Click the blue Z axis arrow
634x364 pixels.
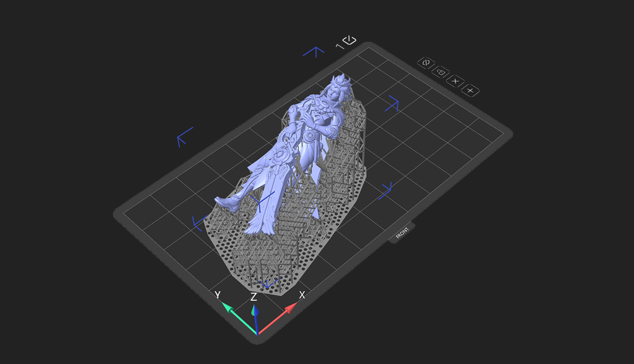[x=255, y=319]
